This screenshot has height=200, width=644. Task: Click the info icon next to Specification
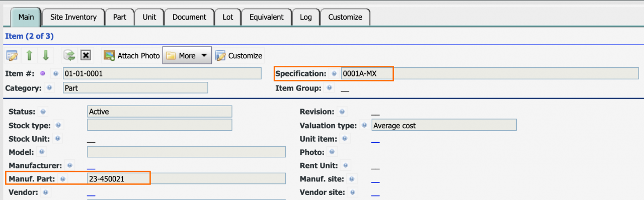click(x=335, y=74)
